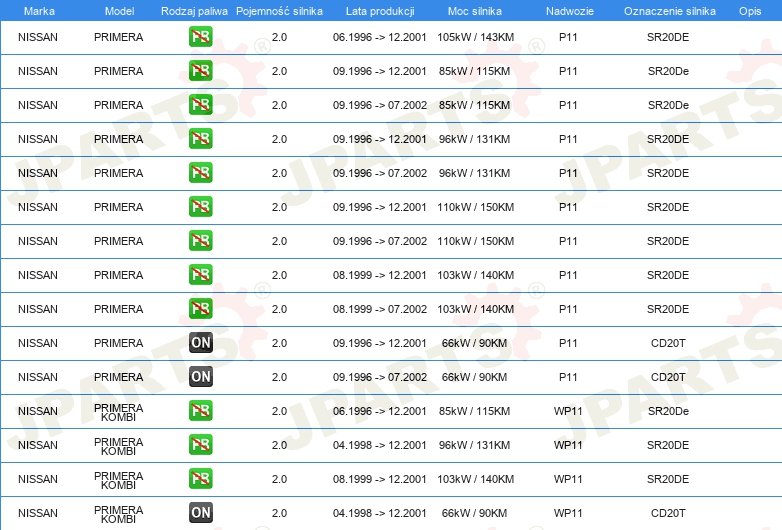This screenshot has height=530, width=782.
Task: Select the 105kW / 143KM power cell
Action: pyautogui.click(x=475, y=37)
